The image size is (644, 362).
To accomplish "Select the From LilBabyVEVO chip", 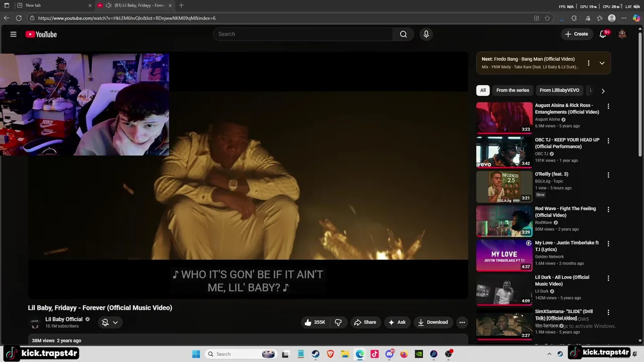I will (x=559, y=90).
